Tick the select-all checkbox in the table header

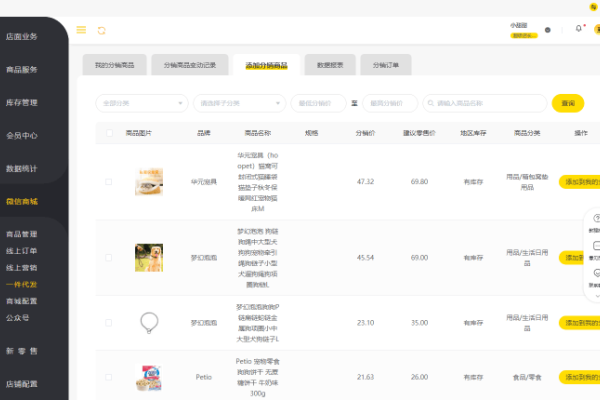click(x=109, y=133)
